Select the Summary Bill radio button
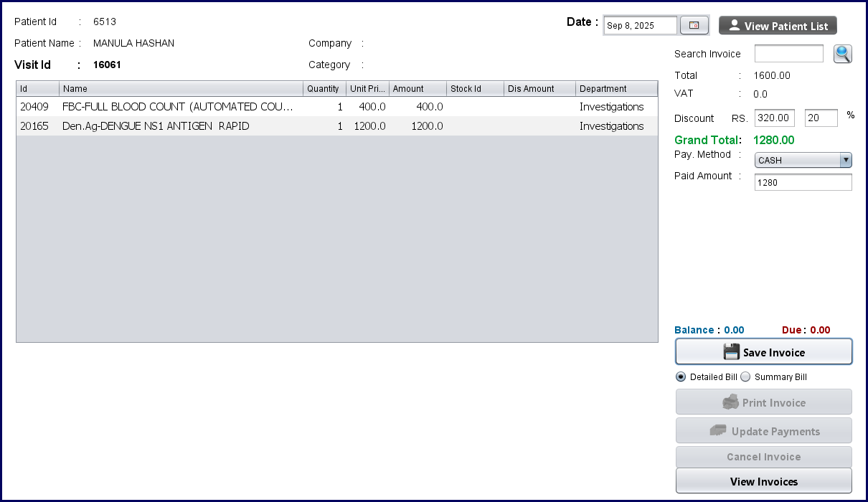 click(745, 377)
